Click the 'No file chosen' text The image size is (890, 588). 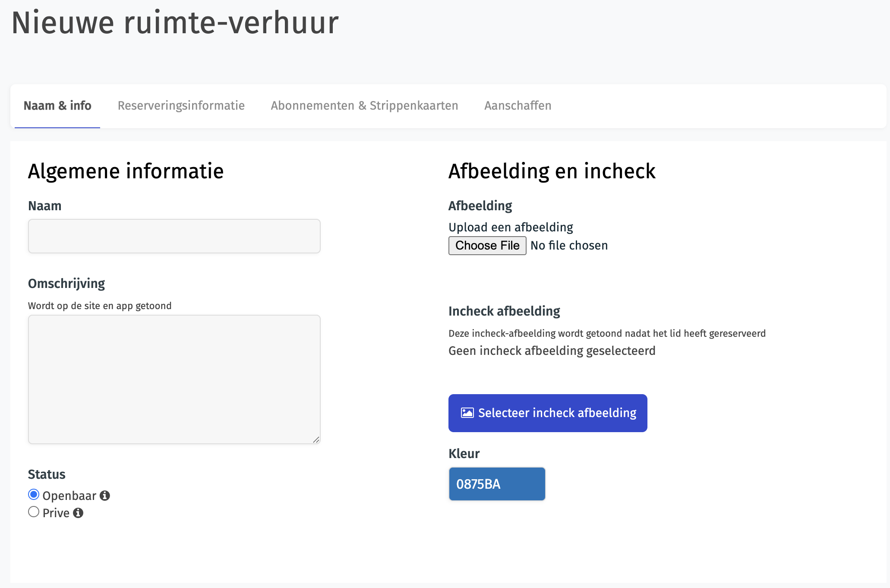(x=569, y=246)
